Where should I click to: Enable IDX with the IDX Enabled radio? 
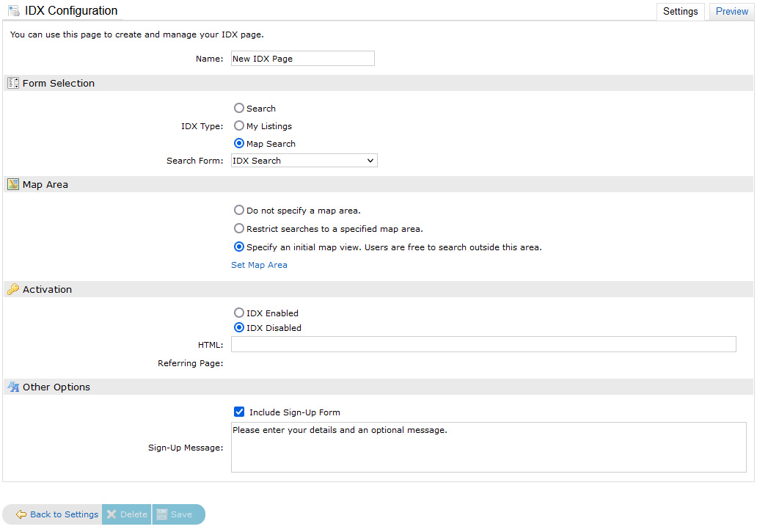coord(239,313)
